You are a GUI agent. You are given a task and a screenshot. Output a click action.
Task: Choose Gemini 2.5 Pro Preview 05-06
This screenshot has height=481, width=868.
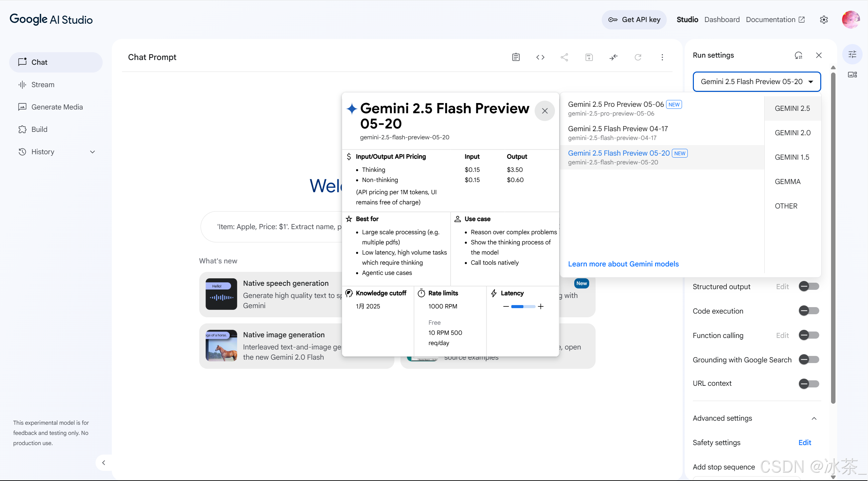point(662,108)
